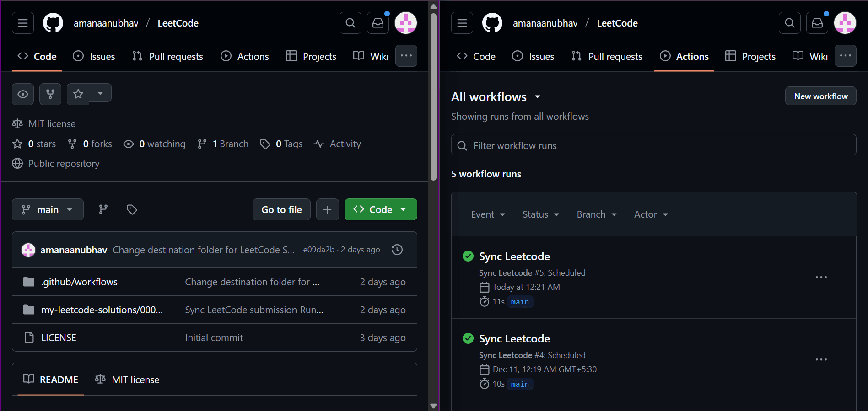868x411 pixels.
Task: Open user avatar menu in left window
Action: 406,23
